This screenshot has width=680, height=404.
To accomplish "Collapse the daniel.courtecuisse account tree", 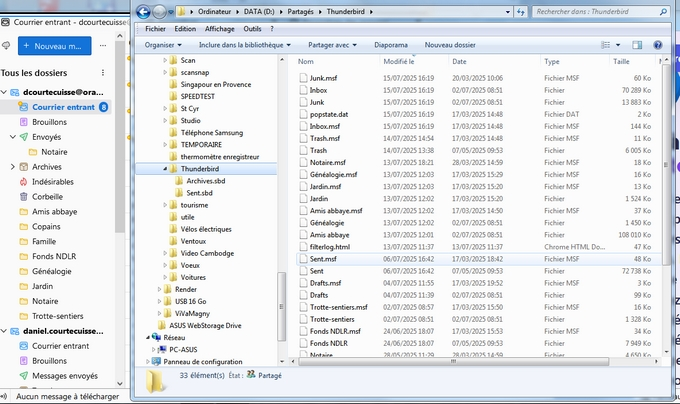I will [x=4, y=331].
